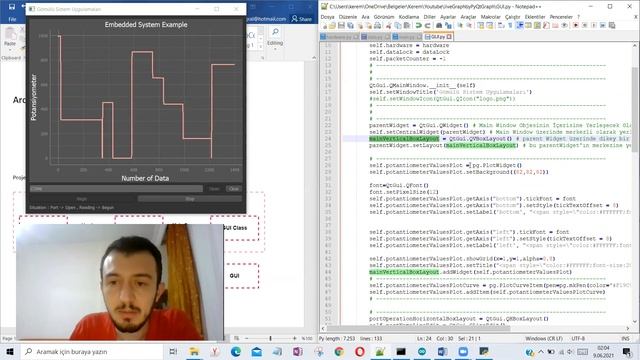Click the Paste button in Word ribbon

click(10, 39)
